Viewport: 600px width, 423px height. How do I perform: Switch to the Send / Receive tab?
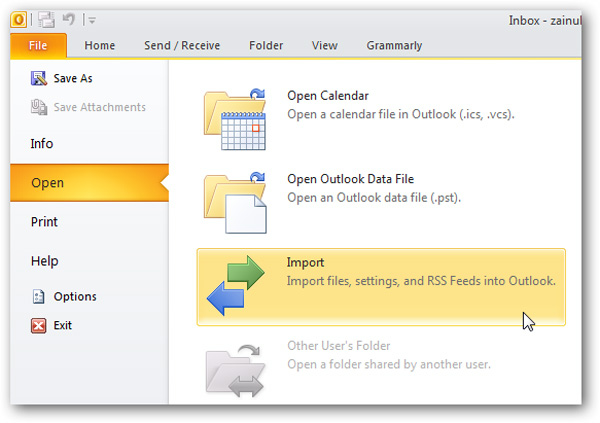click(x=182, y=46)
